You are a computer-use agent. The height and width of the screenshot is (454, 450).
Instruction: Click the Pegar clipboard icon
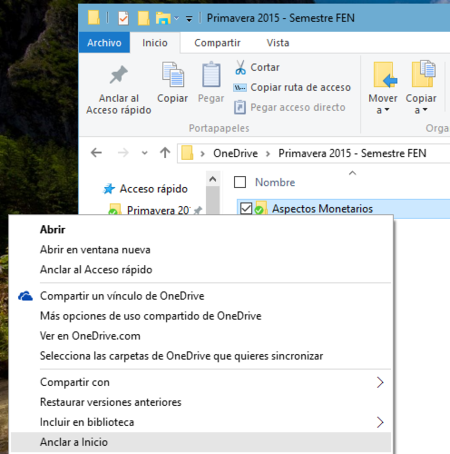(x=211, y=74)
